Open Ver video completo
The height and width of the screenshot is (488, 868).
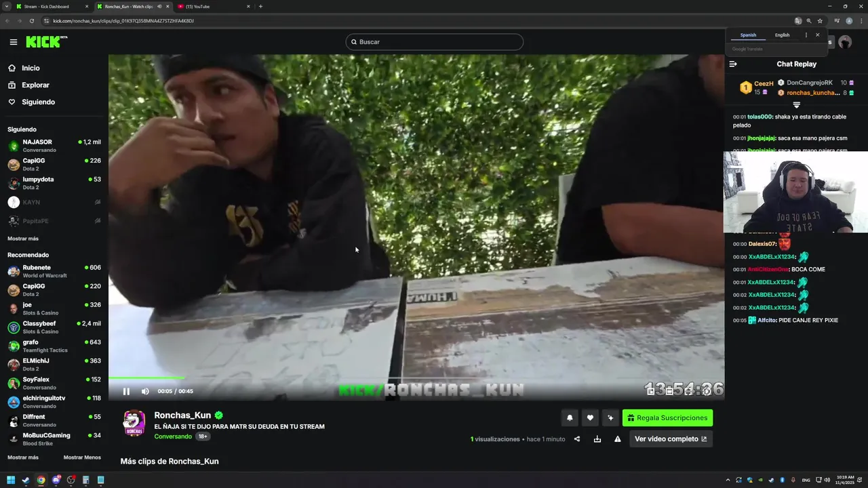click(671, 439)
